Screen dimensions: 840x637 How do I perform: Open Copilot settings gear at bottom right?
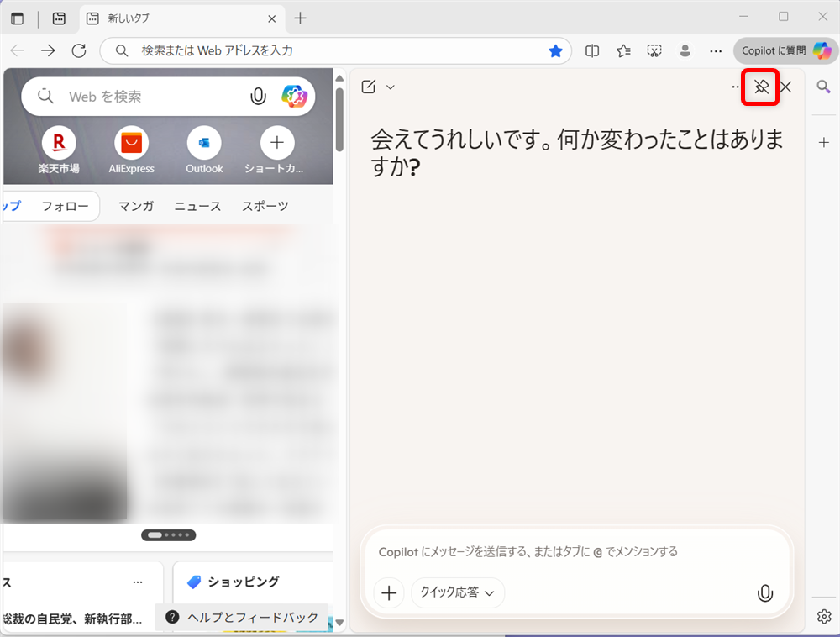pyautogui.click(x=824, y=616)
